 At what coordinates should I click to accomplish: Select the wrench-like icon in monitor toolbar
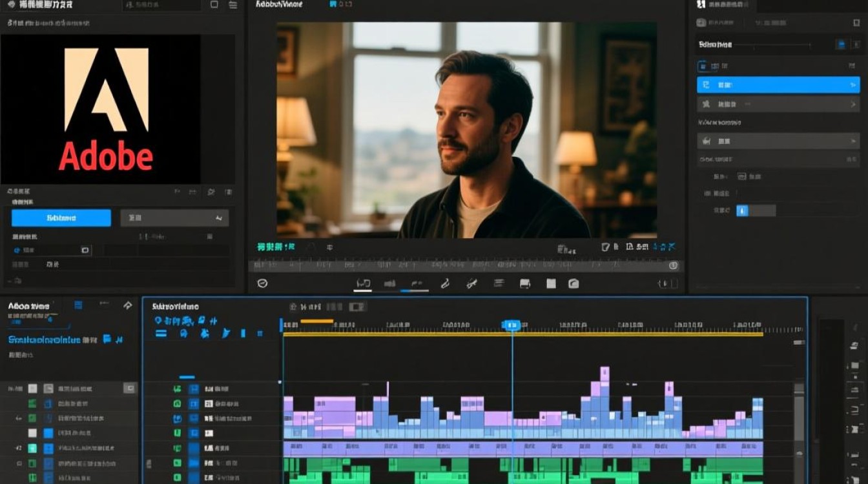coord(471,283)
